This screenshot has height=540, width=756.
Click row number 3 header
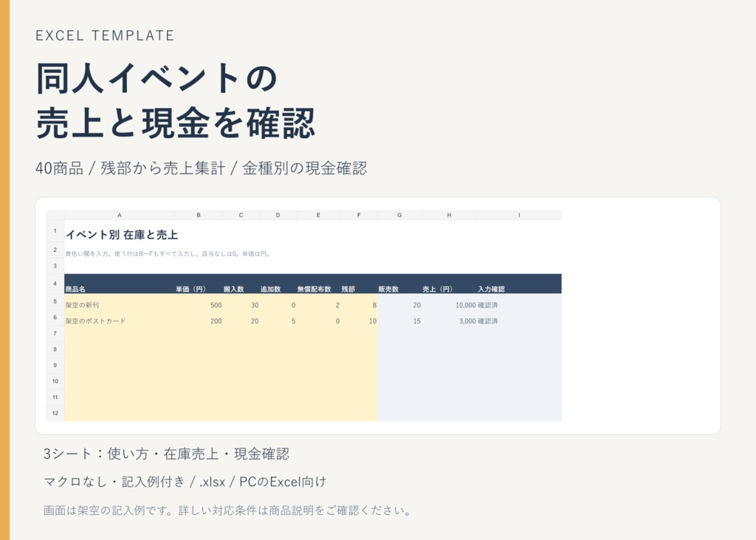coord(55,266)
